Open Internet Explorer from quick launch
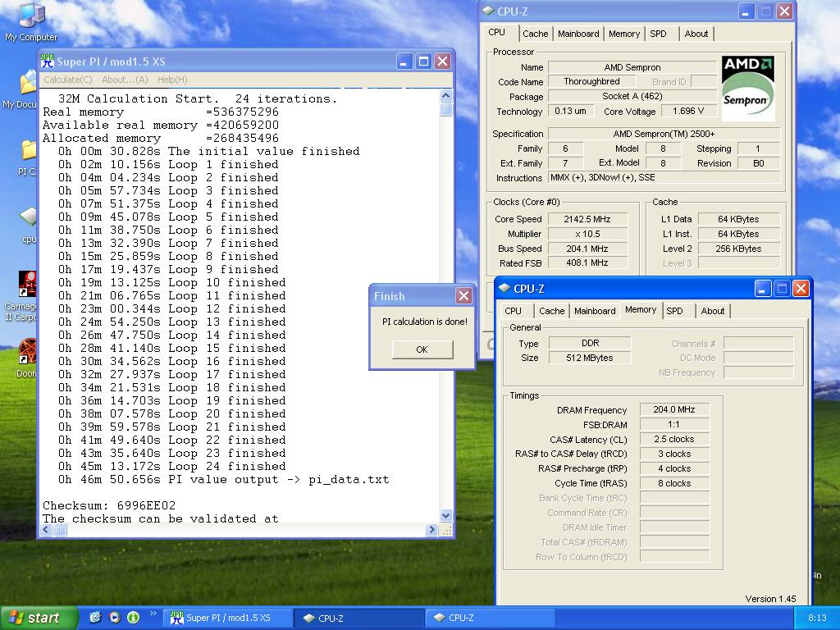 point(95,617)
